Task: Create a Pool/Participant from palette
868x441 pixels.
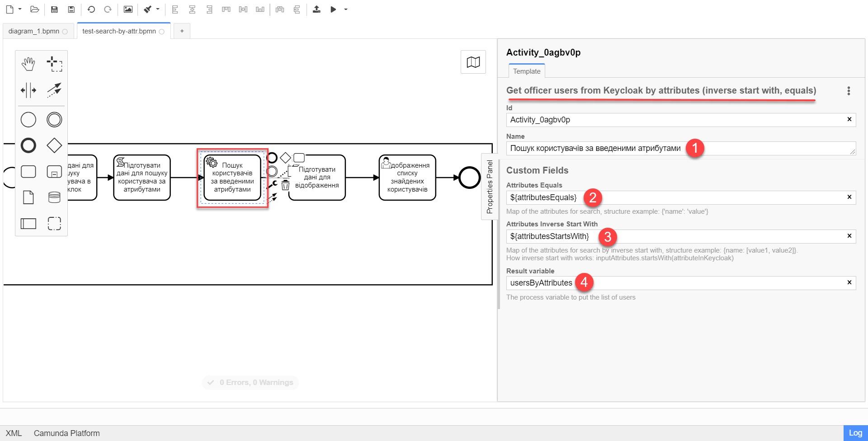Action: [28, 223]
